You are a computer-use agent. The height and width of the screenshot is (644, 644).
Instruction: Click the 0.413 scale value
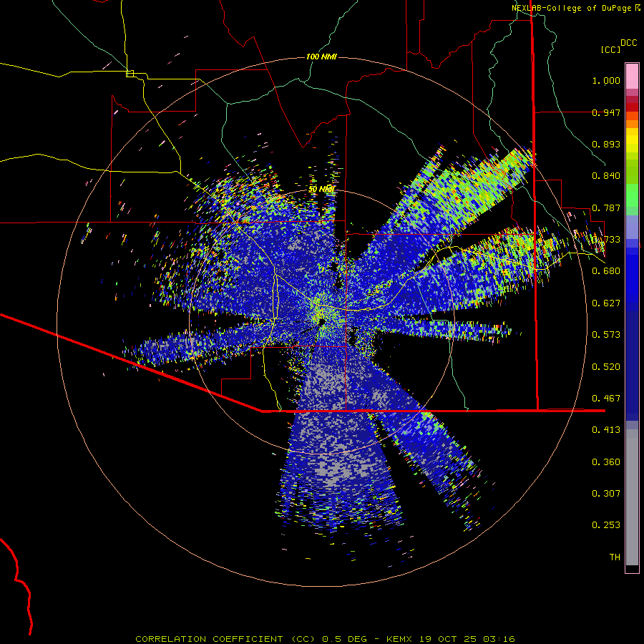pos(606,430)
